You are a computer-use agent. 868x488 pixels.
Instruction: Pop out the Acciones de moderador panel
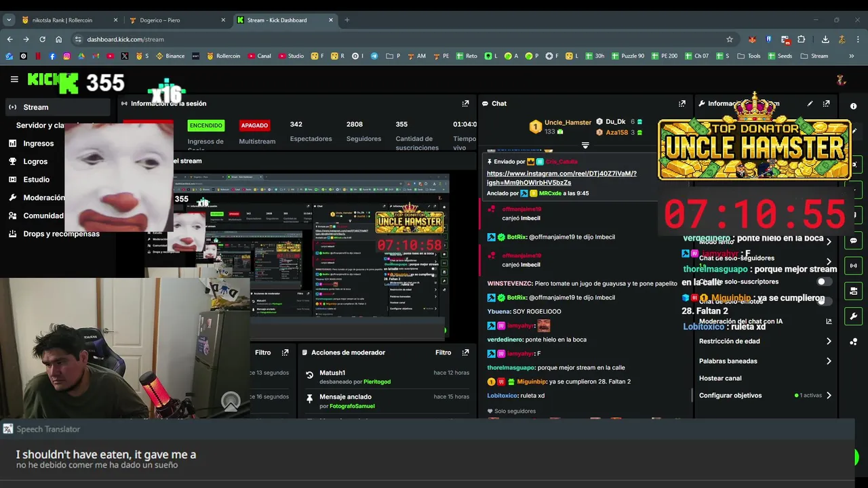tap(465, 352)
